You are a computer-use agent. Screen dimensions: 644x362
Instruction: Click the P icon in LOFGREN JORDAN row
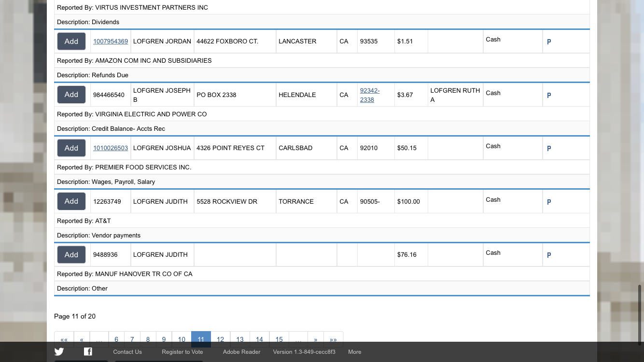coord(549,42)
